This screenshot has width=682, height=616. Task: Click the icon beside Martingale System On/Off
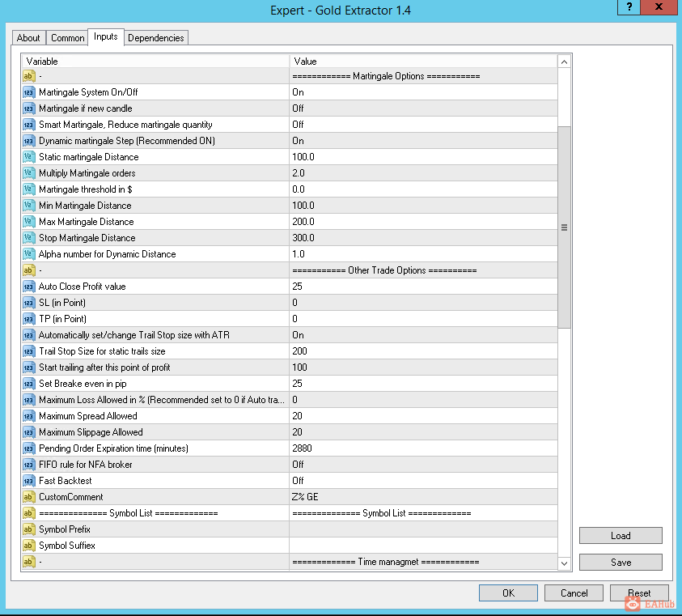pos(28,92)
